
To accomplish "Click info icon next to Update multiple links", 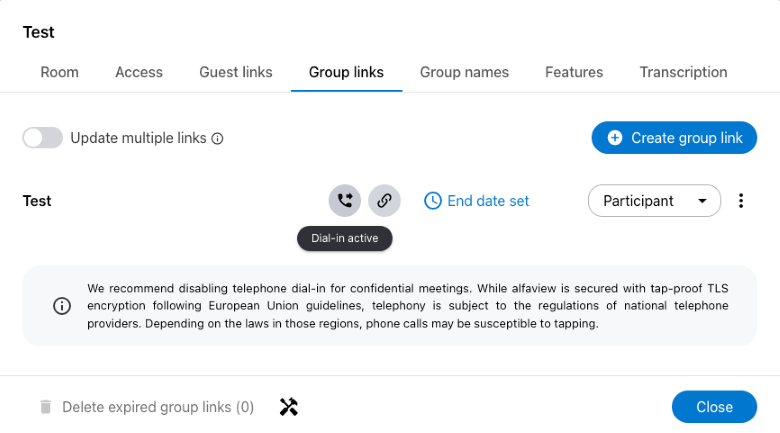I will tap(218, 139).
